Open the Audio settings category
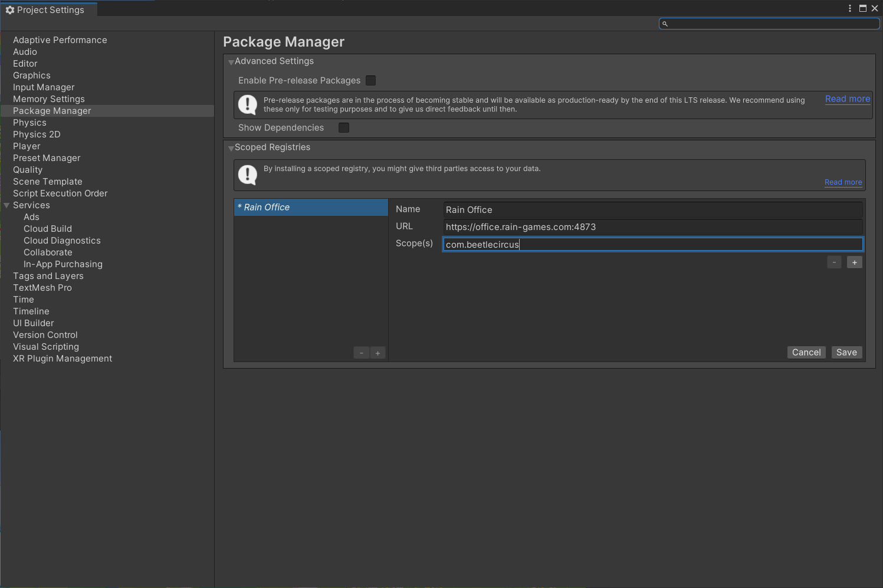 tap(25, 52)
